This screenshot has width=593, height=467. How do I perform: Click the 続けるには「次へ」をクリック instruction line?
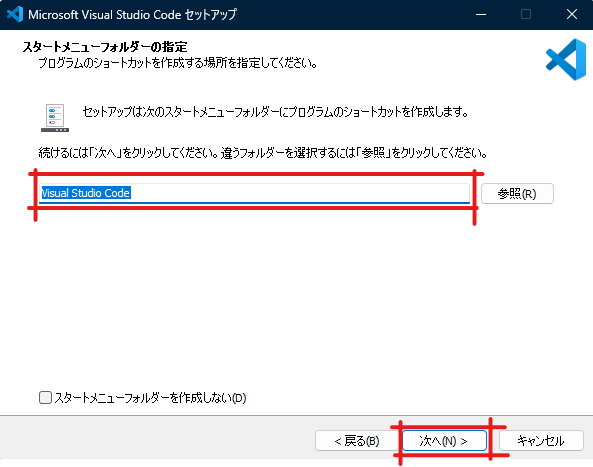pos(263,153)
